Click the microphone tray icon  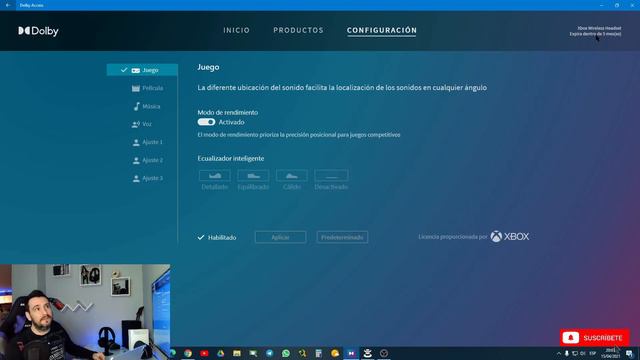567,353
